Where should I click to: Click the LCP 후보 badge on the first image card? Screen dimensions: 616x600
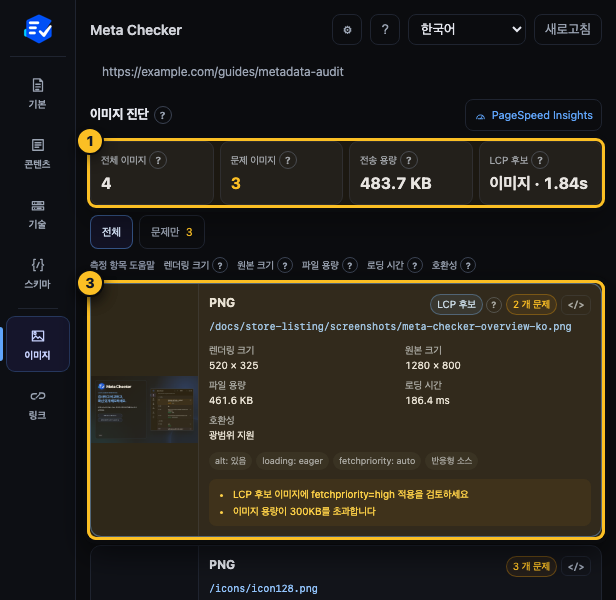[x=456, y=305]
